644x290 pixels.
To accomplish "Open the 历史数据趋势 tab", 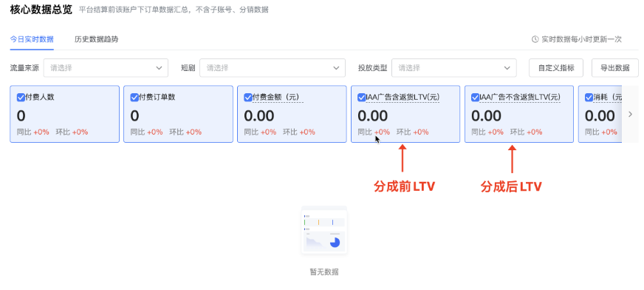I will [97, 39].
